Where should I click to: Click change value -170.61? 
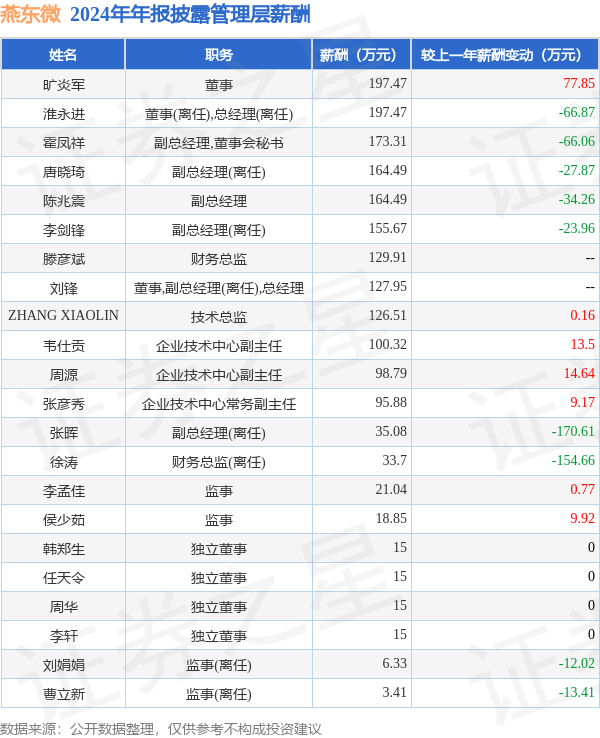point(573,432)
